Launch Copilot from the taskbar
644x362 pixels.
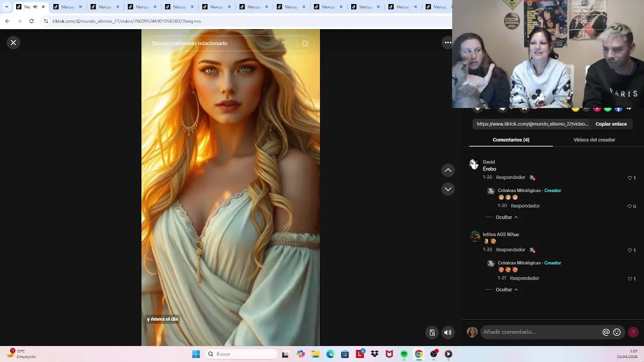tap(300, 354)
